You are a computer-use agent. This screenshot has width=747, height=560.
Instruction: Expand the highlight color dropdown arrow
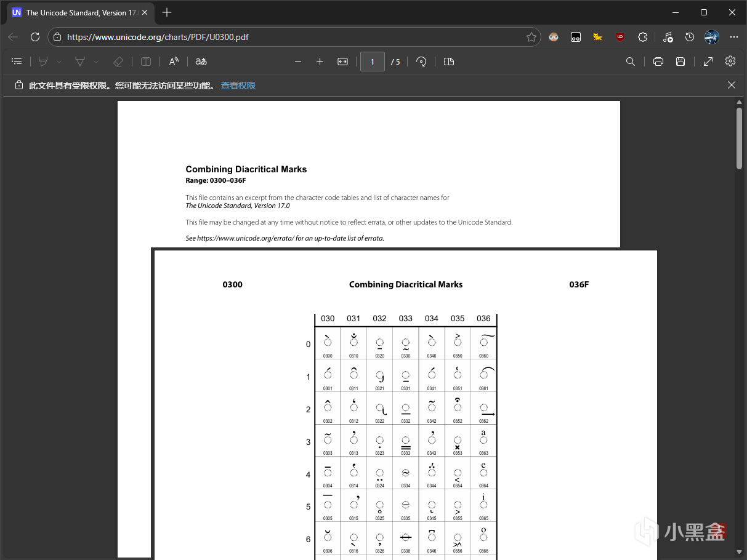click(59, 62)
